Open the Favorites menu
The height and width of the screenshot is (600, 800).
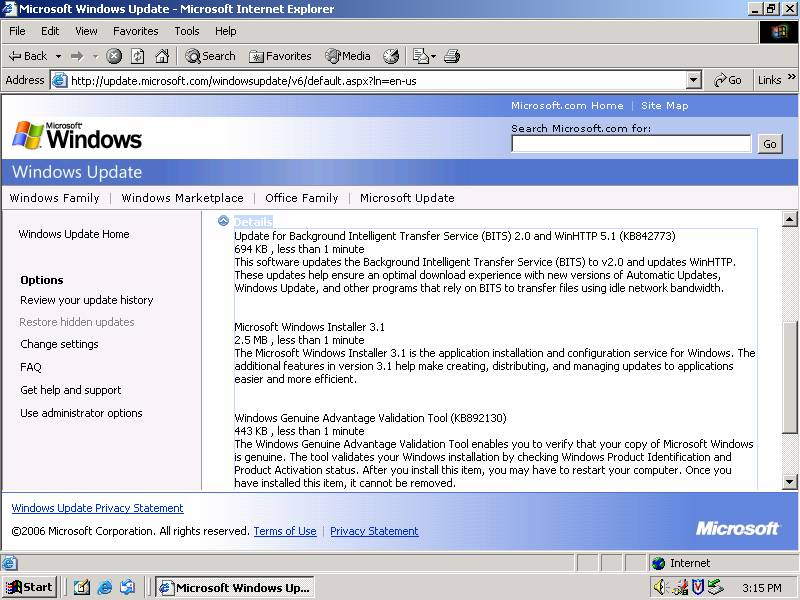(x=135, y=31)
